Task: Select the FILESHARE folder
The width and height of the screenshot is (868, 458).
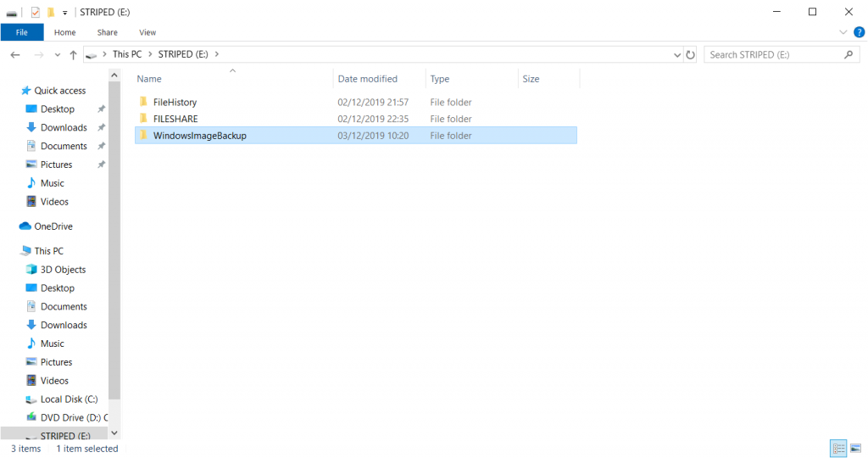Action: (x=175, y=119)
